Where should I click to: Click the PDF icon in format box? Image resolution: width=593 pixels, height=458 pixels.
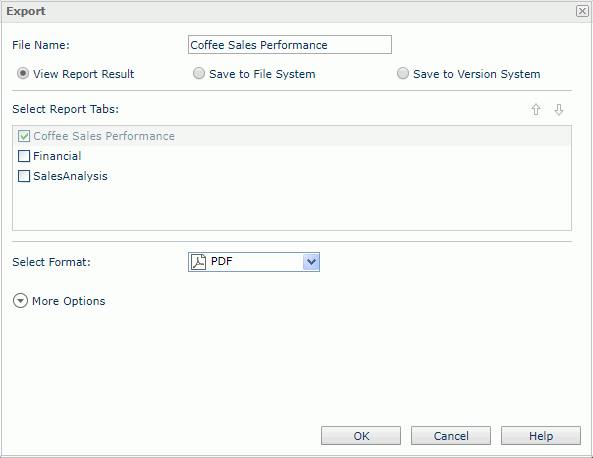(x=199, y=262)
